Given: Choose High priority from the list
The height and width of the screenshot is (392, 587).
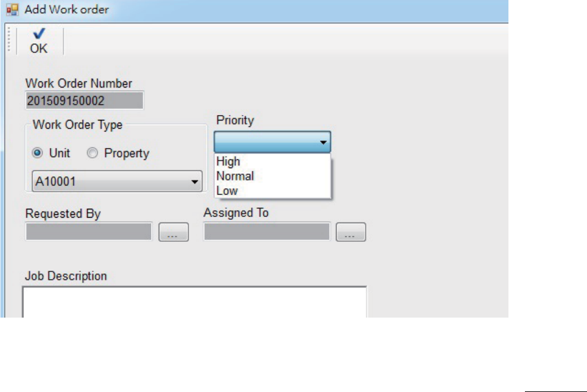Looking at the screenshot, I should click(x=272, y=161).
